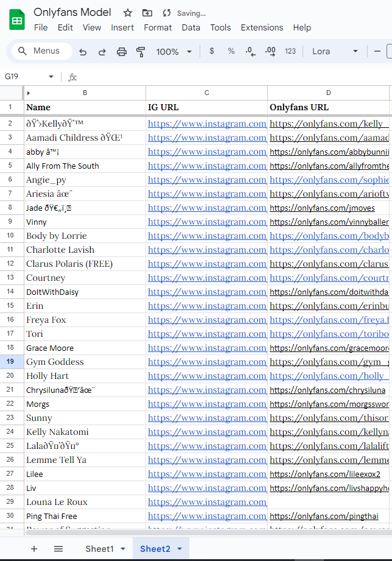
Task: Open the Tools menu
Action: coord(220,27)
